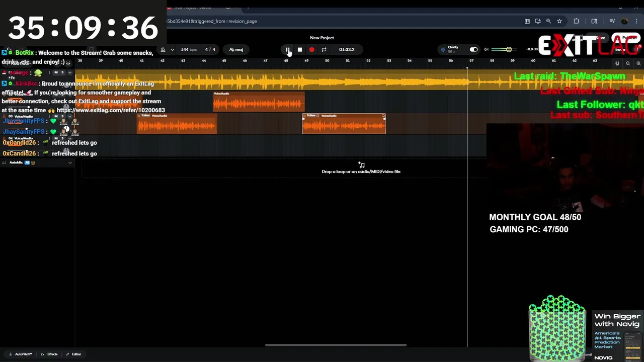Click the +0.0 dB master level readout
The image size is (644, 362).
tap(532, 49)
